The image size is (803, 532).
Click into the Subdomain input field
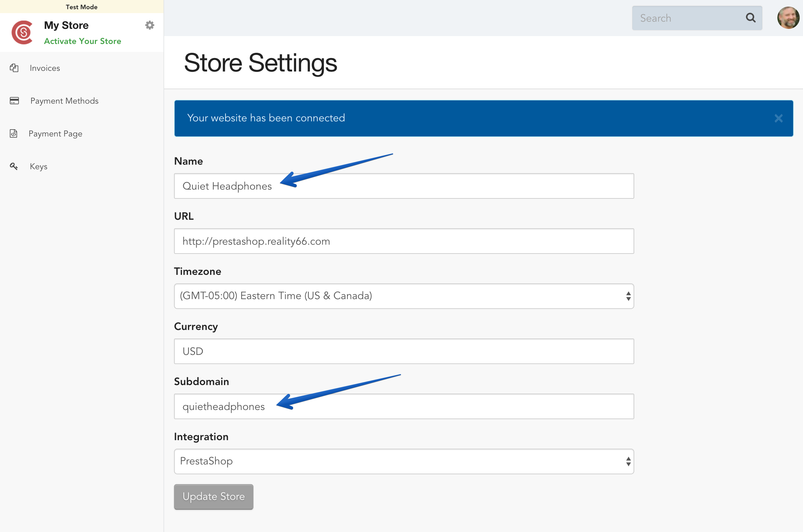pos(404,406)
